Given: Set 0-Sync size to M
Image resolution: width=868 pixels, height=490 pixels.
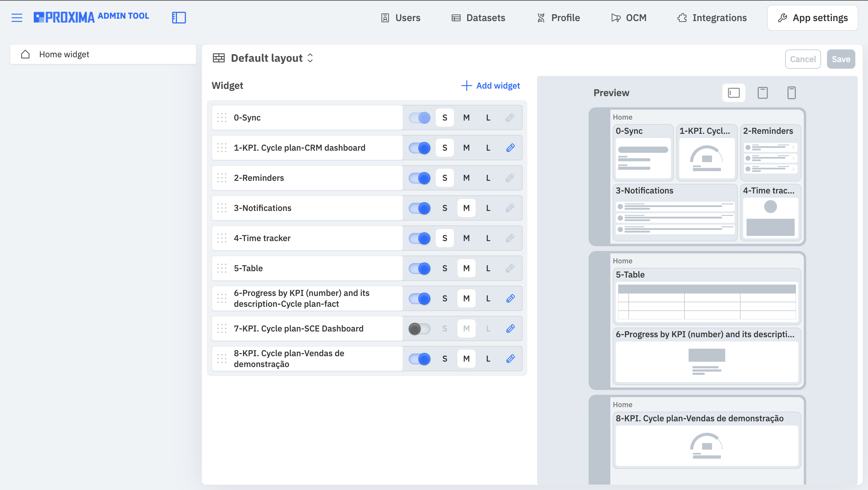Looking at the screenshot, I should (466, 118).
